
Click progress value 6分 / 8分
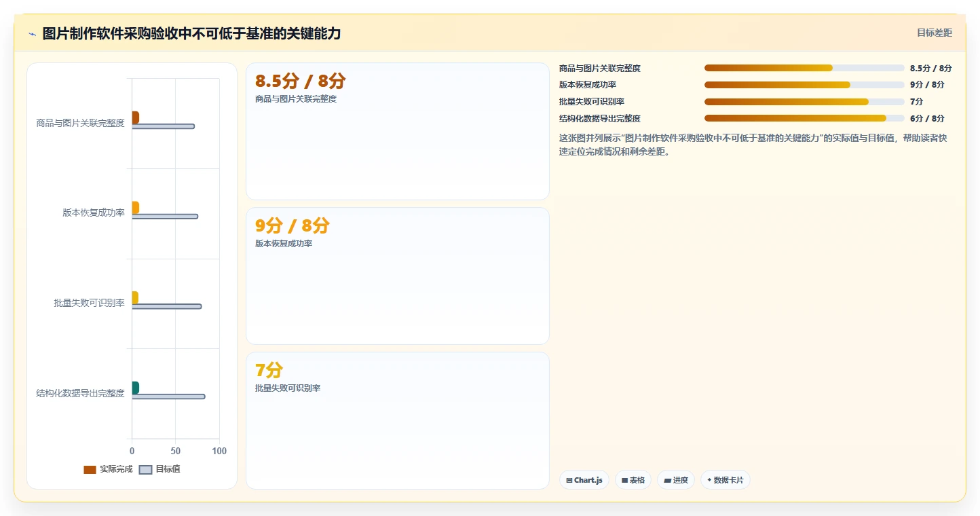(927, 119)
